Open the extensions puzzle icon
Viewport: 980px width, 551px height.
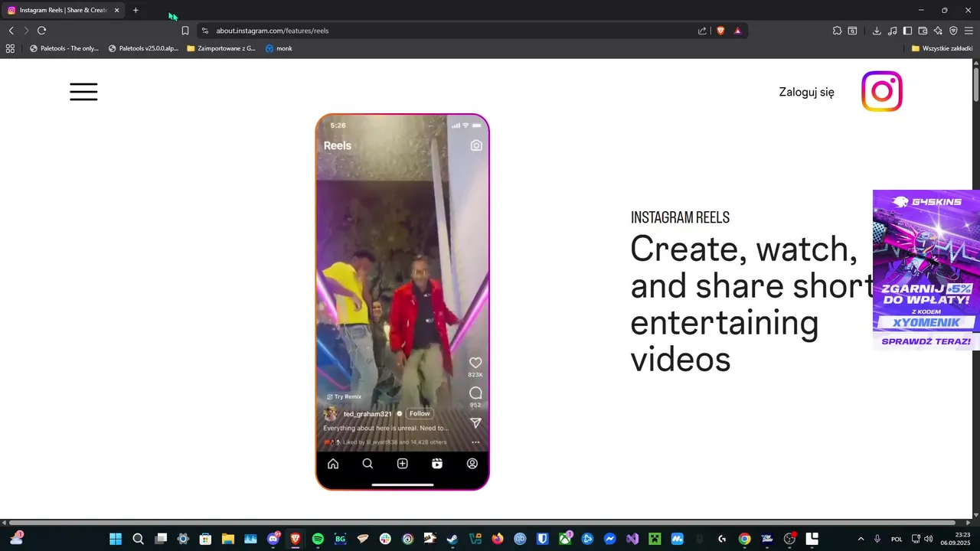(837, 31)
